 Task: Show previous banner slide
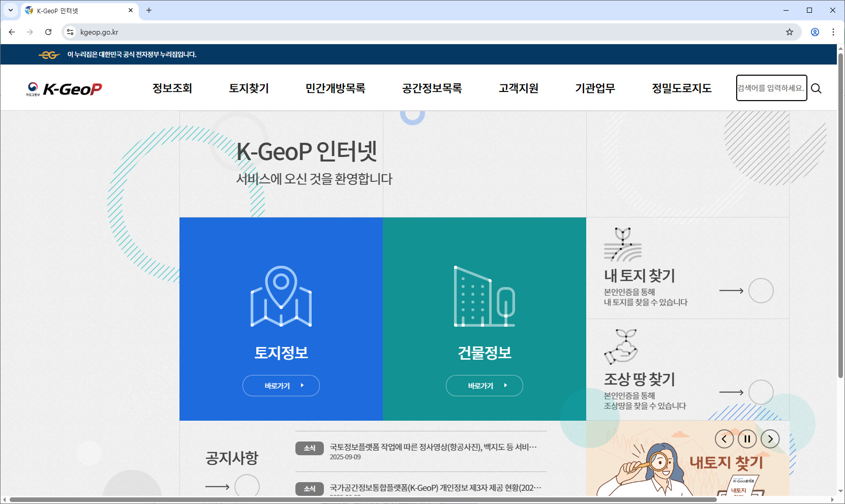(724, 439)
